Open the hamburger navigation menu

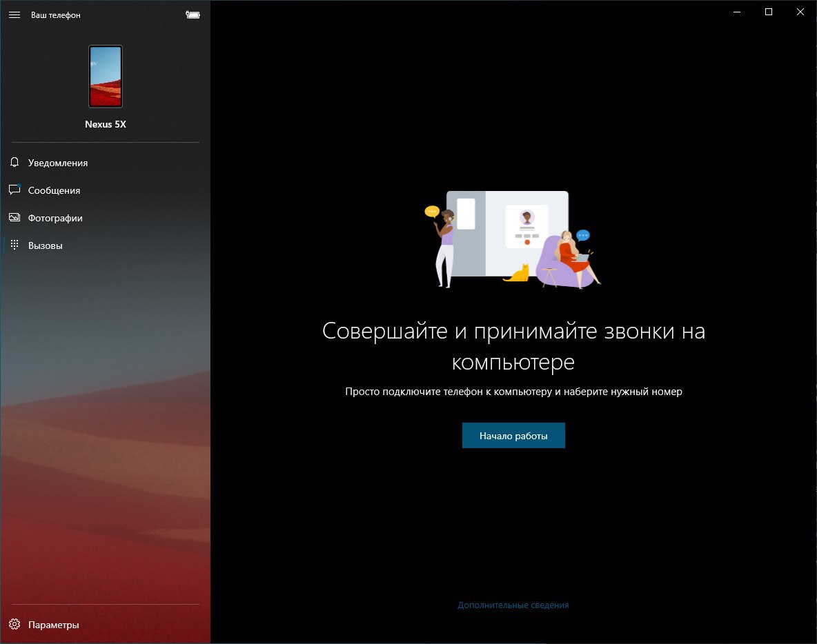click(x=14, y=15)
